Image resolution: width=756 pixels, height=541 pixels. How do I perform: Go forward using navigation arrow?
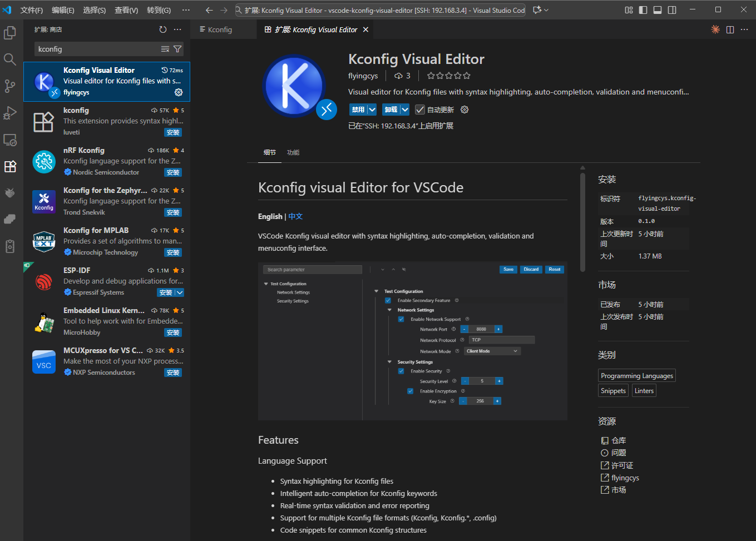pos(224,10)
